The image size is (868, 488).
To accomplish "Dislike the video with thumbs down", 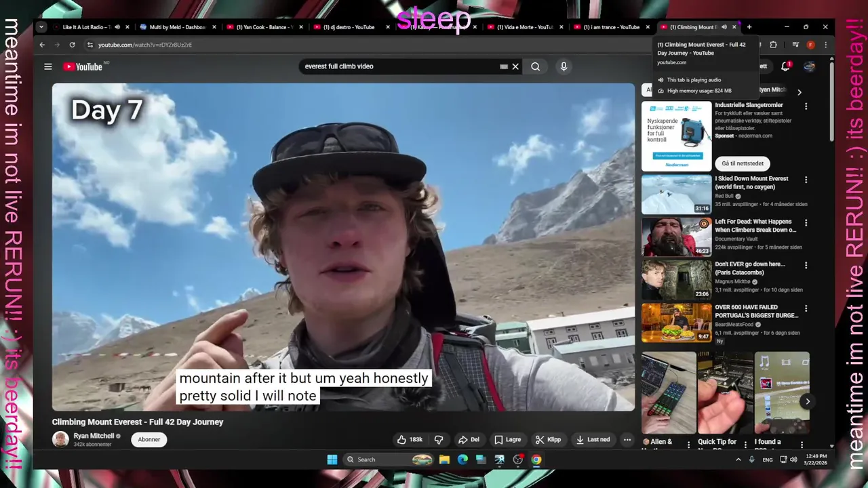I will click(439, 439).
